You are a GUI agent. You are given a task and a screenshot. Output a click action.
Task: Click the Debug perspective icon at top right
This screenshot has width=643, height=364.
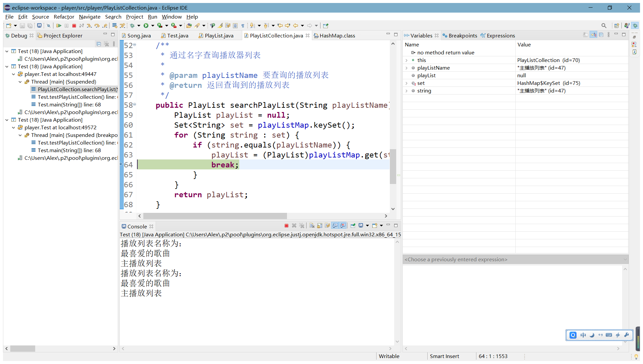(635, 26)
